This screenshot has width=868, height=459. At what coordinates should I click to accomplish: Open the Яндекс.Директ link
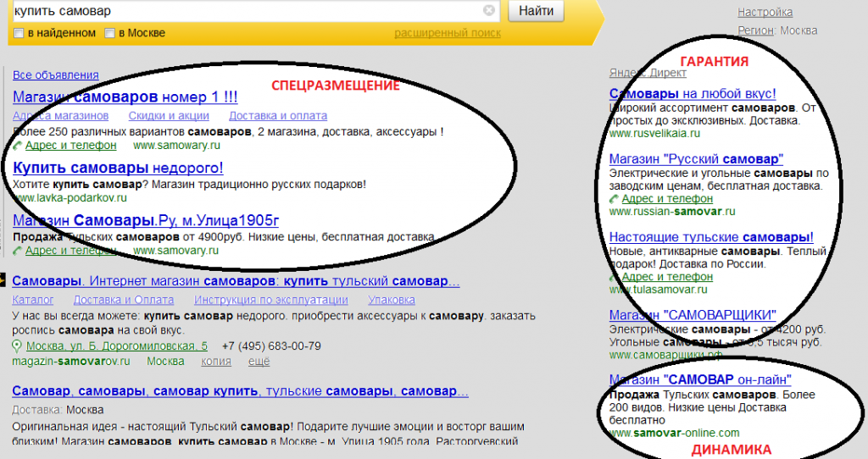coord(648,73)
